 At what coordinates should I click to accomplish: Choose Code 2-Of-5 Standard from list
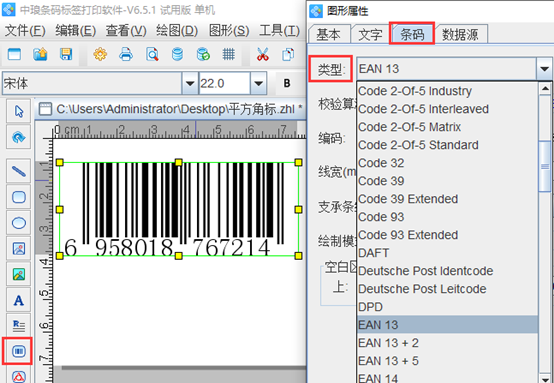[447, 145]
